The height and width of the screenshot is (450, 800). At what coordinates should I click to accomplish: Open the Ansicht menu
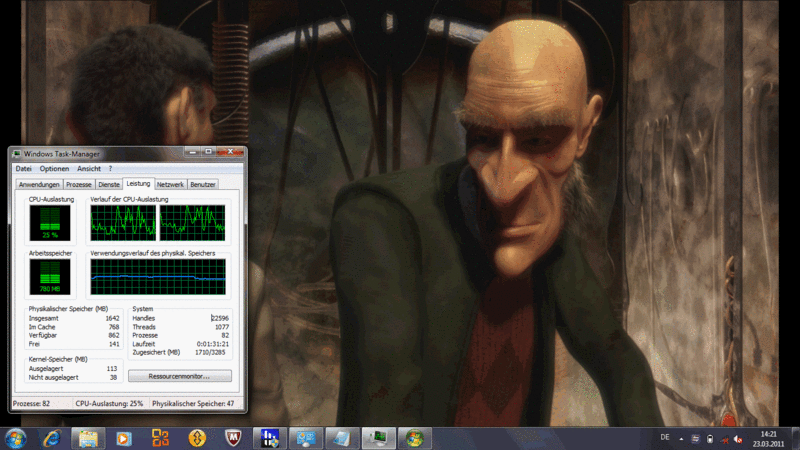click(89, 168)
